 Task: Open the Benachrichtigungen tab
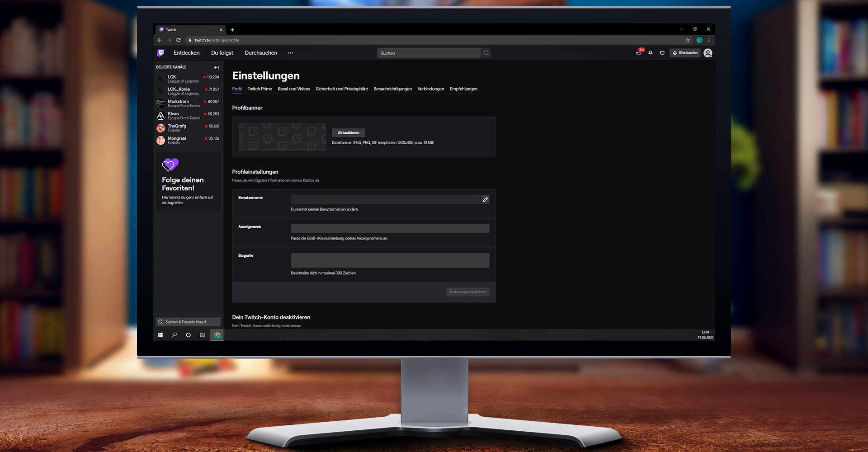pyautogui.click(x=393, y=89)
